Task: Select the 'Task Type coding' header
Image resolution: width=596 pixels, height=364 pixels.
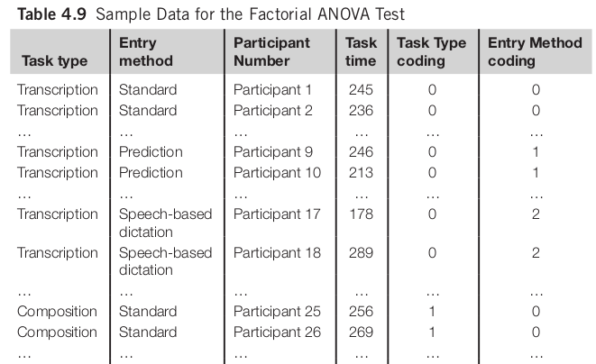Action: tap(432, 52)
